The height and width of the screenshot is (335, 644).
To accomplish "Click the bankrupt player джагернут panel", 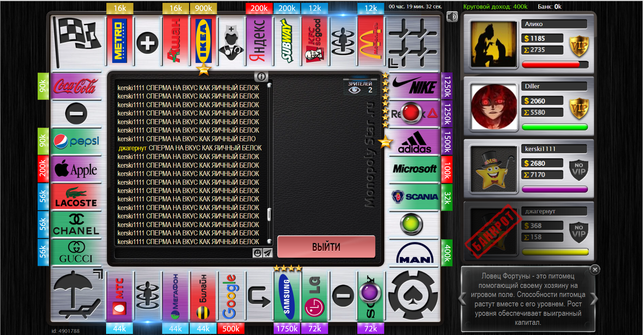I will click(x=529, y=231).
